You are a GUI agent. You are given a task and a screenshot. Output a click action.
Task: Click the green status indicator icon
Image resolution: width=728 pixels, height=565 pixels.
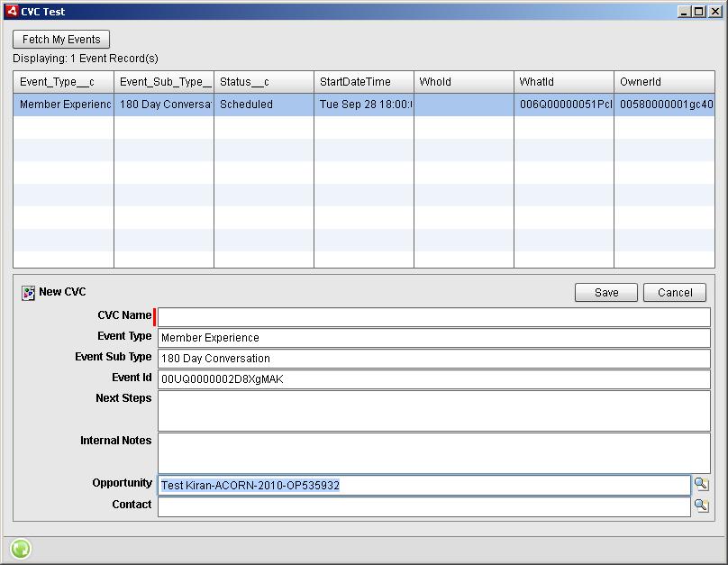click(19, 548)
